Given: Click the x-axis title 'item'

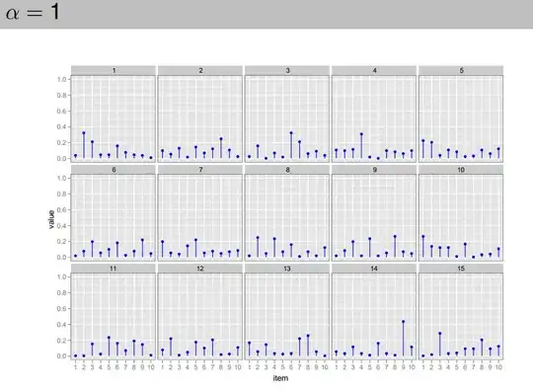Looking at the screenshot, I should coord(280,378).
